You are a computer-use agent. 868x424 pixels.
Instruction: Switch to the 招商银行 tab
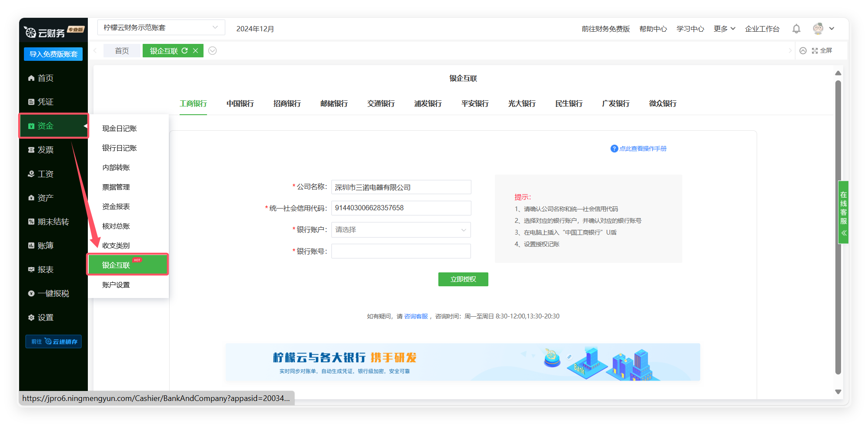tap(287, 104)
